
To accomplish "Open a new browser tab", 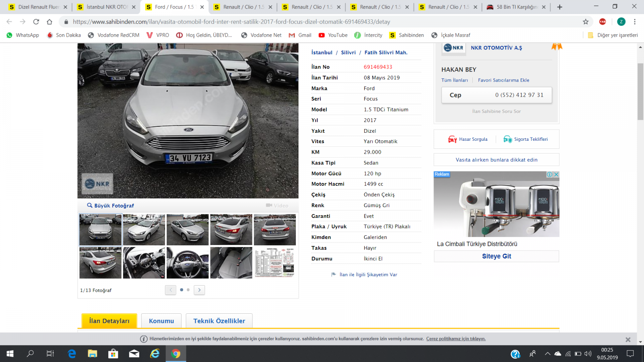I will 559,7.
